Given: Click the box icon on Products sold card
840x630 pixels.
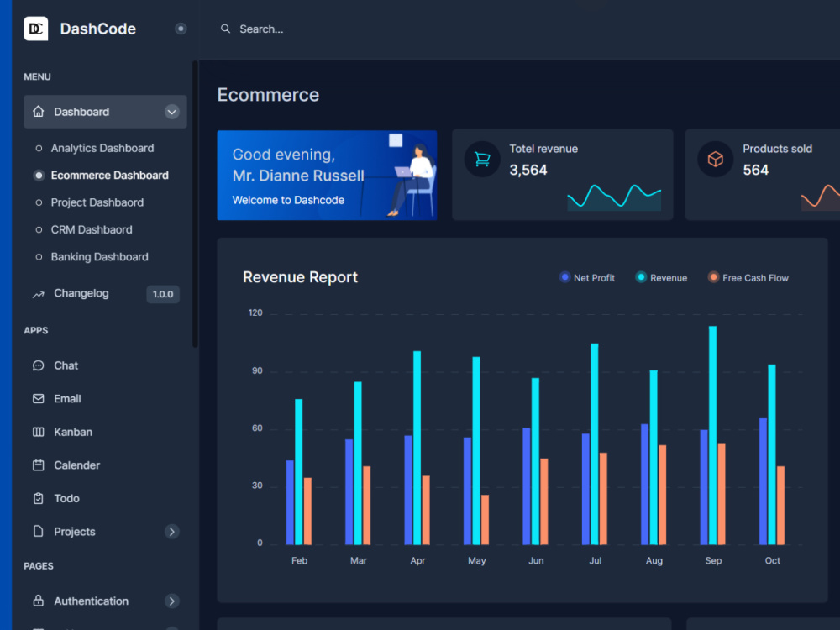Looking at the screenshot, I should pyautogui.click(x=715, y=159).
